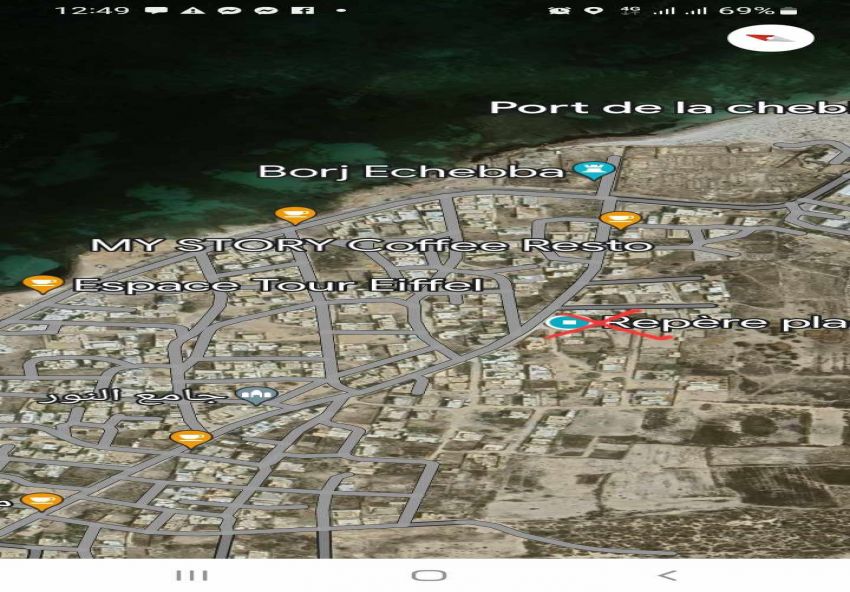Open the cafe marker right of Borj Echebba
The width and height of the screenshot is (850, 592).
pos(620,218)
